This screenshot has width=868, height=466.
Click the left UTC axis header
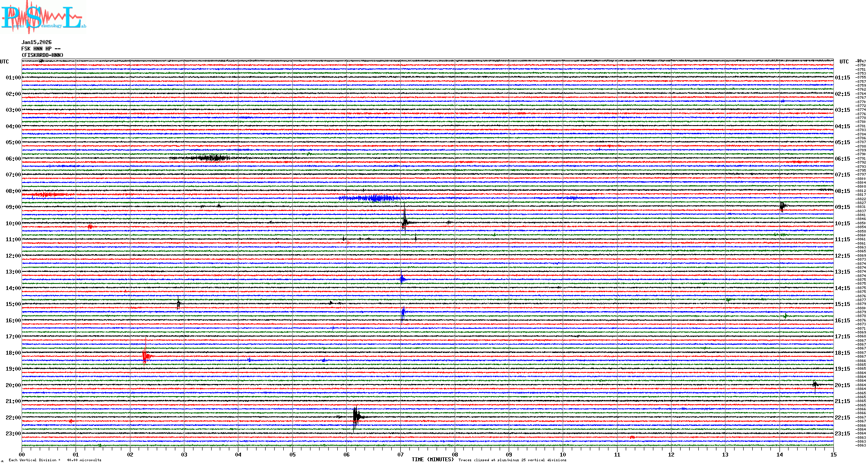point(4,62)
